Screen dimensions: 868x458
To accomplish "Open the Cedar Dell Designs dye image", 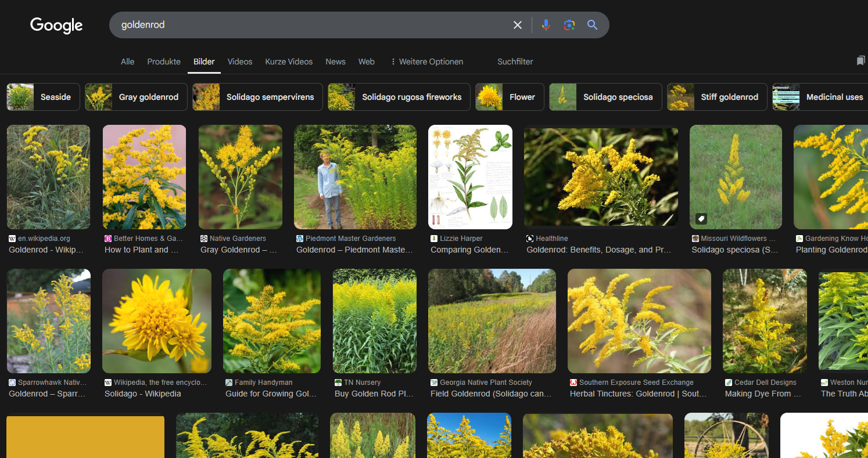I will [x=765, y=321].
